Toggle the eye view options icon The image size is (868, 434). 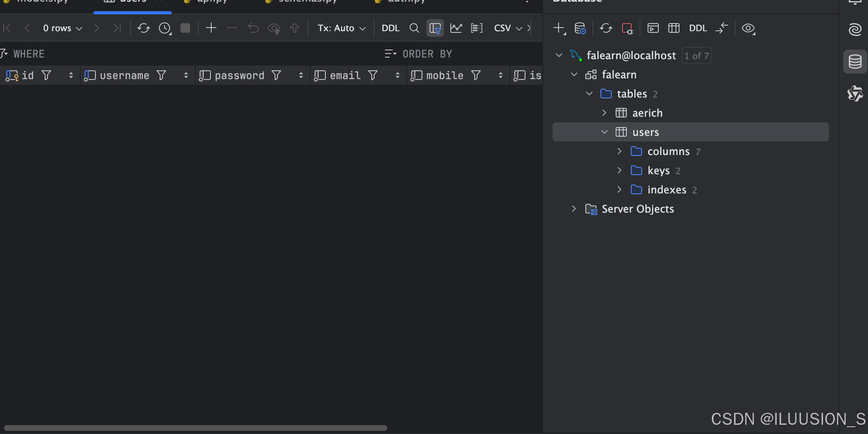coord(748,28)
